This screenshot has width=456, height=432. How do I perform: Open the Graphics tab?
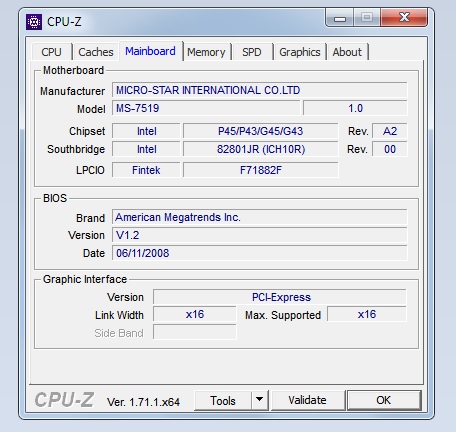300,52
